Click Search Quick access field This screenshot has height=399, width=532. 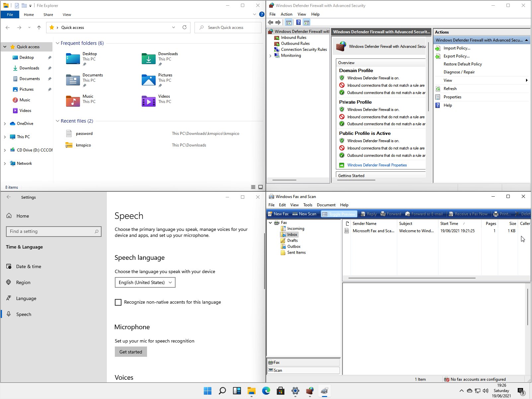228,28
